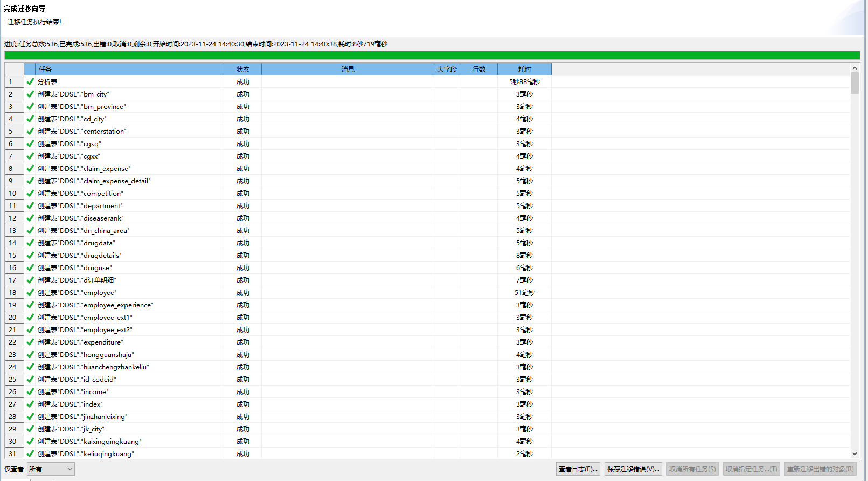868x481 pixels.
Task: Click the 消息 column header
Action: pyautogui.click(x=348, y=70)
